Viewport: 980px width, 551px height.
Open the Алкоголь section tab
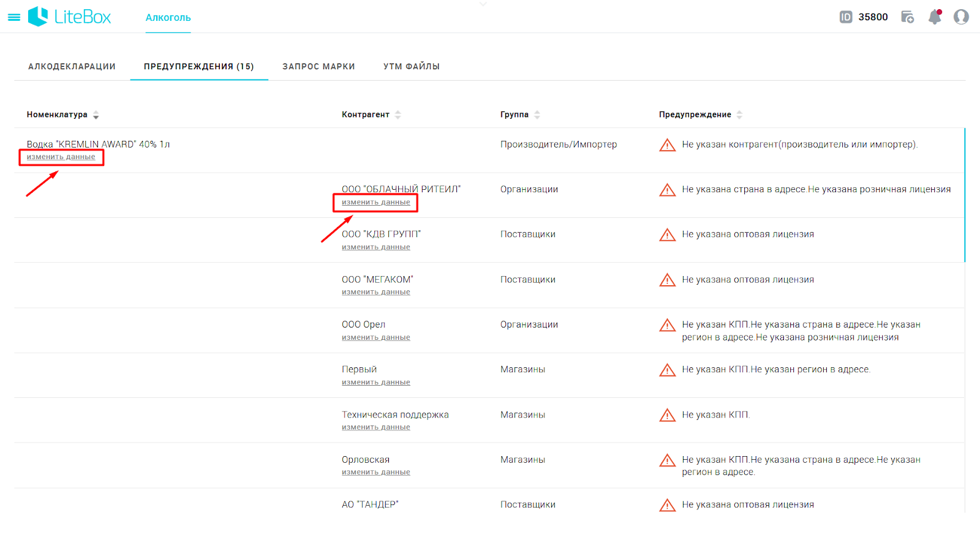[168, 18]
